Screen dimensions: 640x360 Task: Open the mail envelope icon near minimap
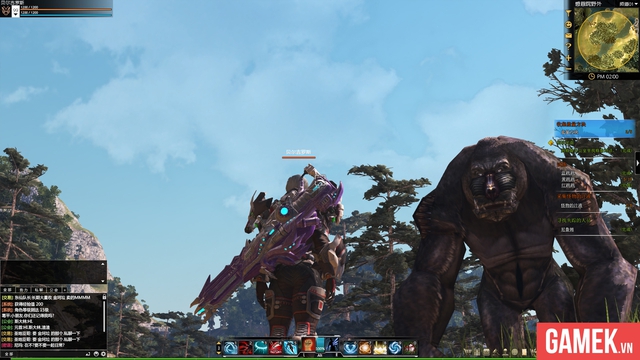[x=569, y=36]
